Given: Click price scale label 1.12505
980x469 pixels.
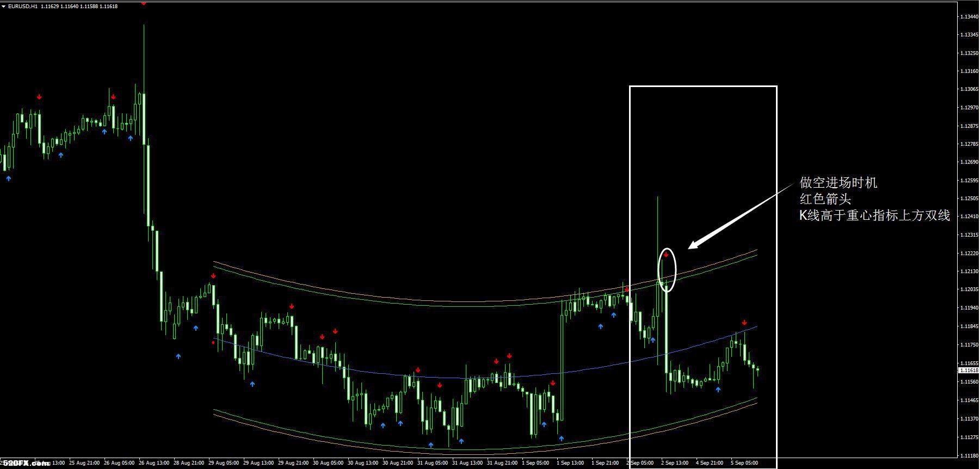Looking at the screenshot, I should click(969, 199).
